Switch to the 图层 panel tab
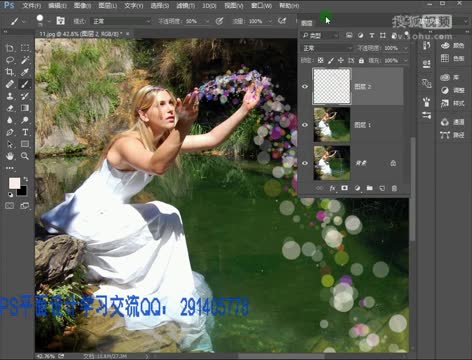 tap(307, 23)
